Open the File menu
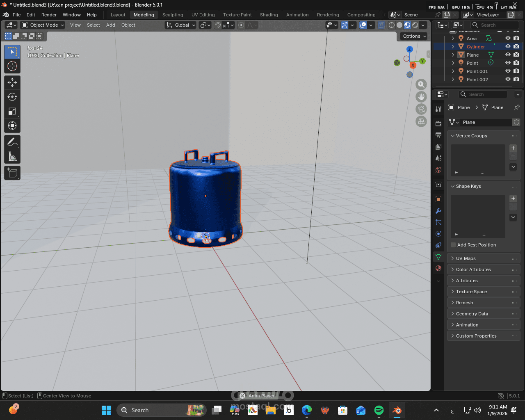 17,15
